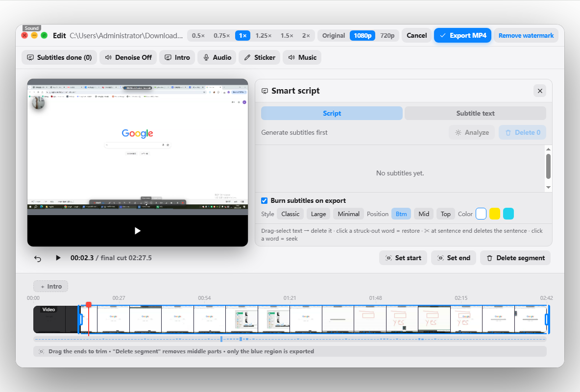Cancel the edit session
This screenshot has width=580, height=392.
tap(416, 36)
